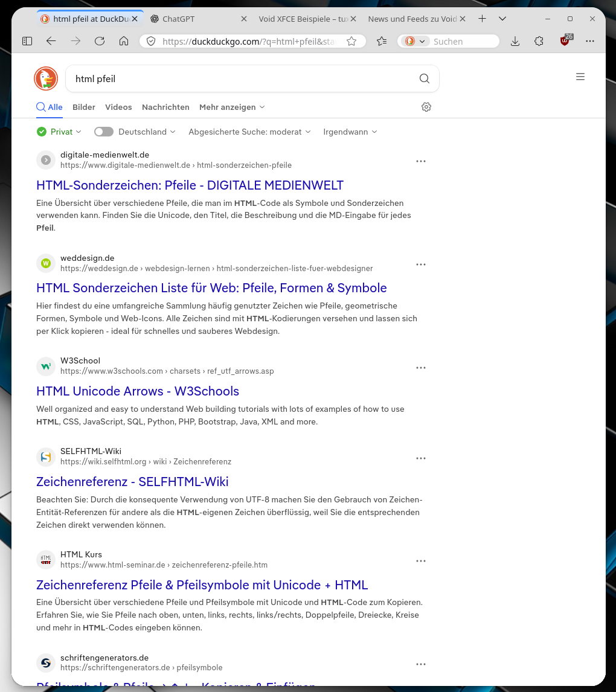Screen dimensions: 616x692
Task: Click the weddesign.de site favicon
Action: (46, 263)
